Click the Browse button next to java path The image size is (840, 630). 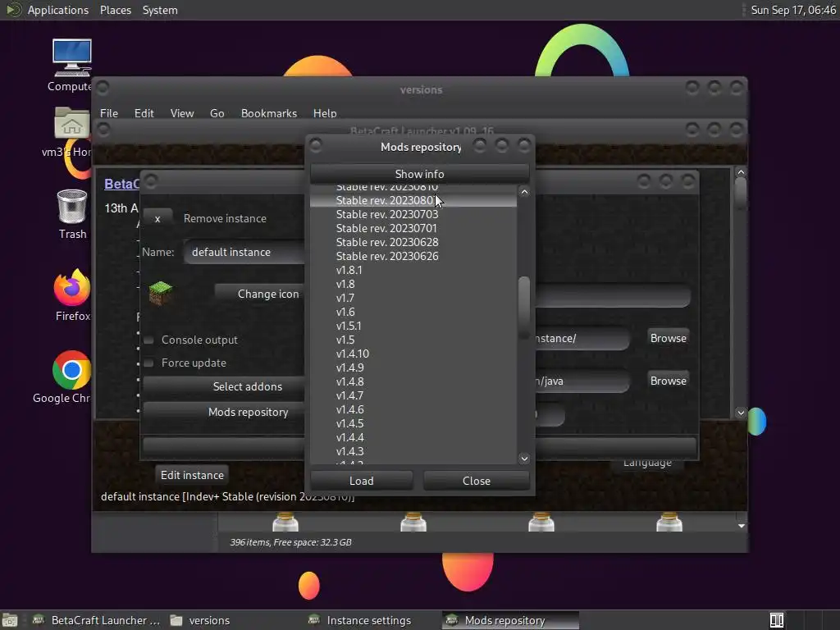(668, 381)
